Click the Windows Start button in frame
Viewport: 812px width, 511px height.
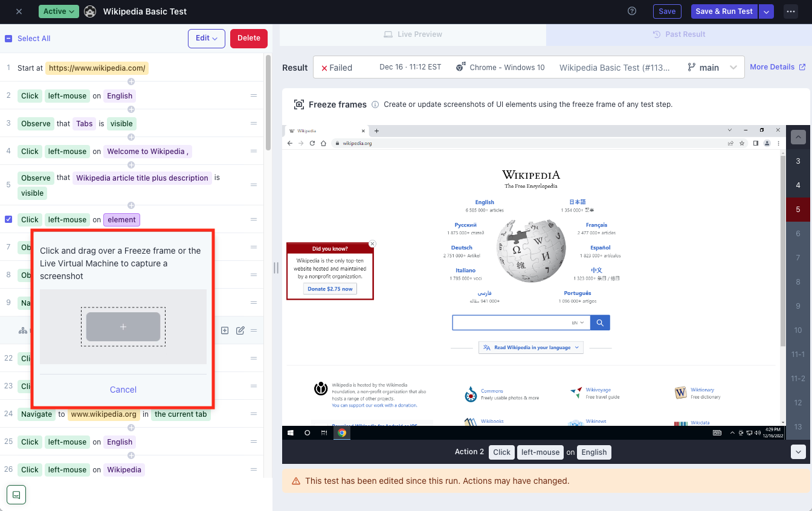point(291,432)
